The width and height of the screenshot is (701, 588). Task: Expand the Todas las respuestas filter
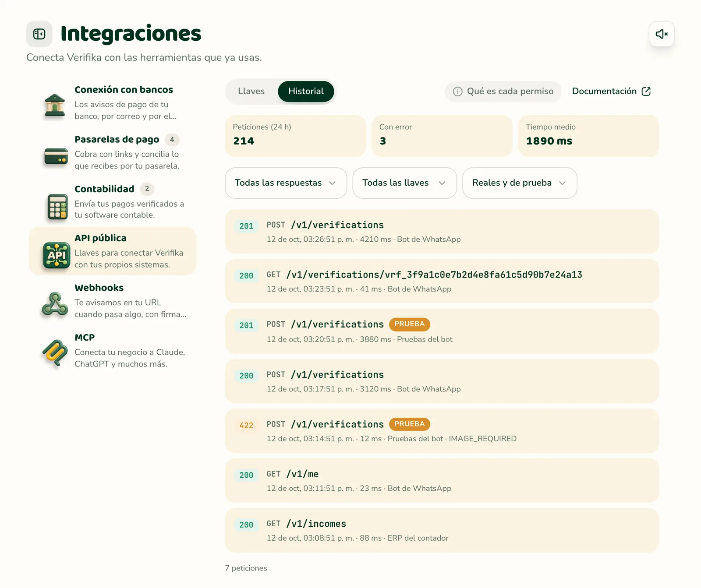click(x=286, y=183)
